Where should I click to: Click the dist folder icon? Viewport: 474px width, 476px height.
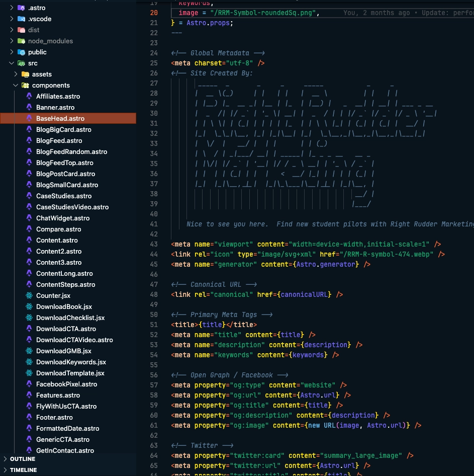[x=21, y=30]
